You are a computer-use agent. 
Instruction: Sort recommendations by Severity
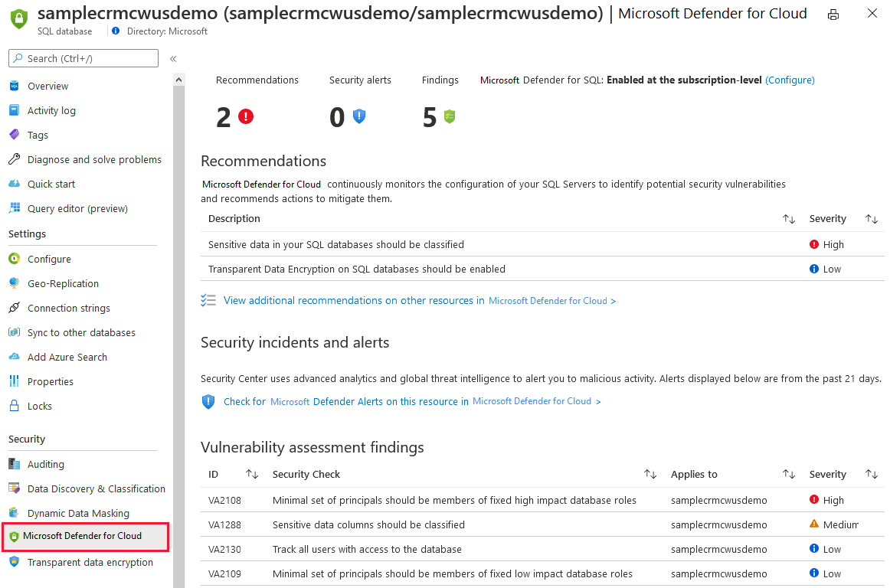(x=871, y=218)
